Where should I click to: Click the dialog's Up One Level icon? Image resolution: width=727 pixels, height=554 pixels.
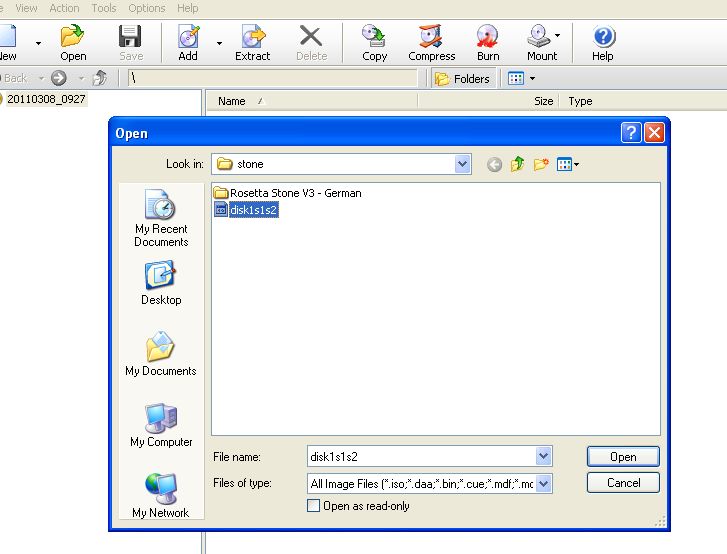coord(517,164)
